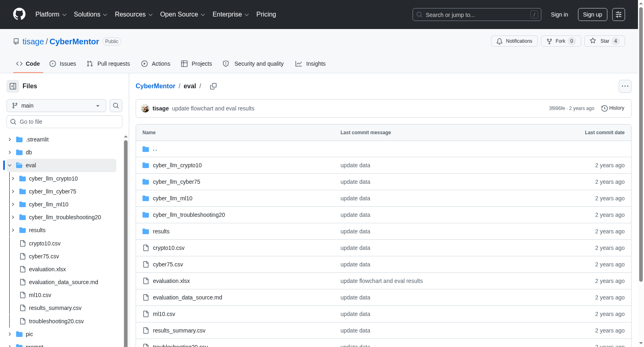This screenshot has height=347, width=644.
Task: Collapse the eval folder chevron
Action: point(10,165)
